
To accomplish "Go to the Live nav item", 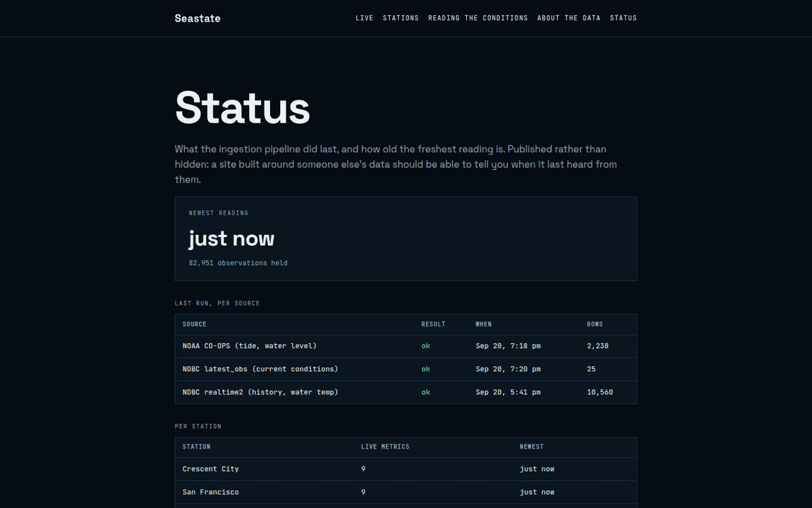I will pyautogui.click(x=365, y=18).
